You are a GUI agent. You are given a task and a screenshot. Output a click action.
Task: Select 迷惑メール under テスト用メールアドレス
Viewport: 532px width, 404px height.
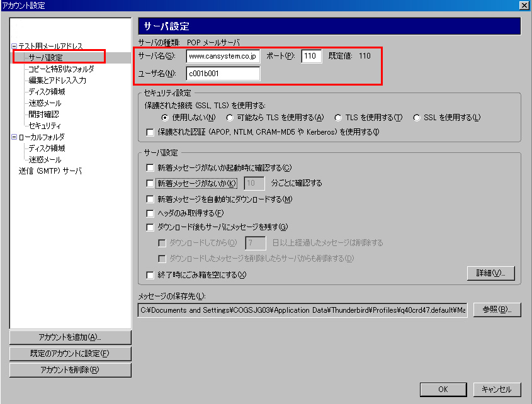(x=45, y=103)
